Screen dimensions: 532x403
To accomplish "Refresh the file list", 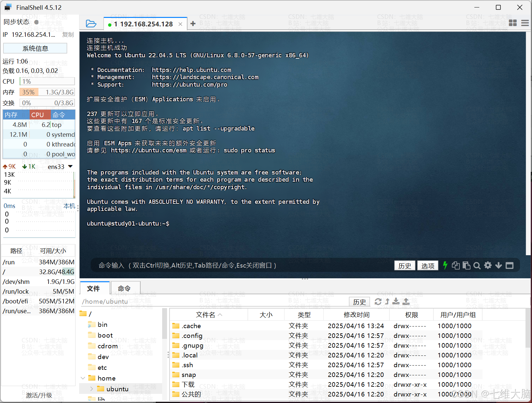I will [x=378, y=301].
